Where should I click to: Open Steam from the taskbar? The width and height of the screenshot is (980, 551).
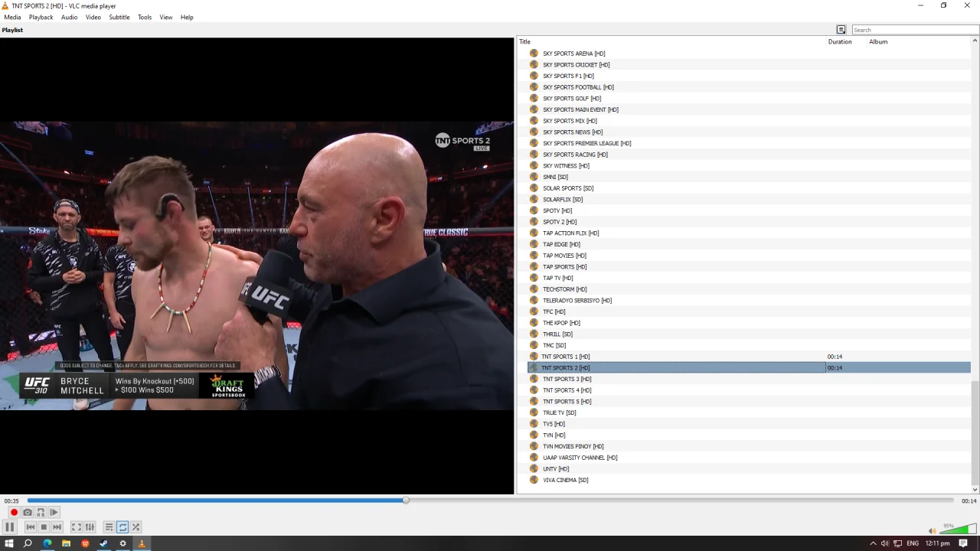(x=103, y=543)
